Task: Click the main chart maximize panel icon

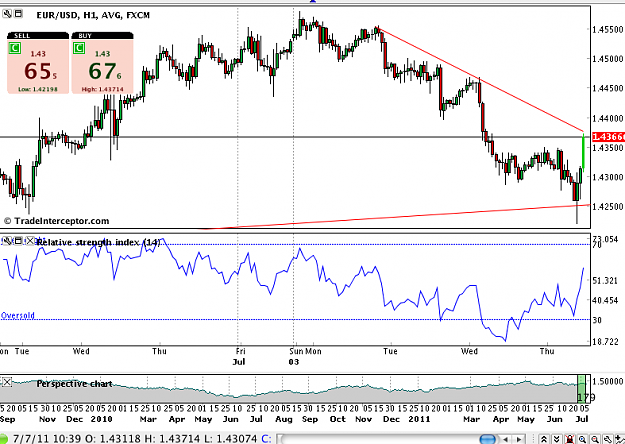Action: (x=18, y=14)
